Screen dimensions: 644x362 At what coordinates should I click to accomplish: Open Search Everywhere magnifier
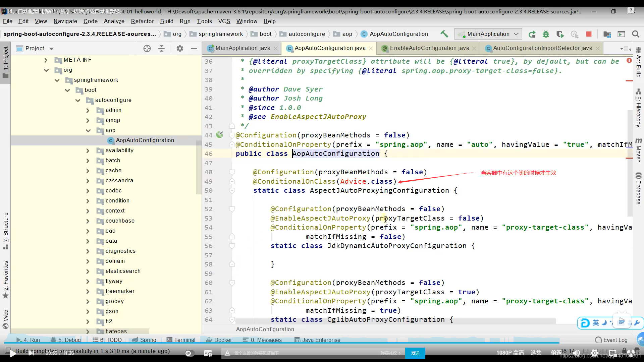coord(635,34)
